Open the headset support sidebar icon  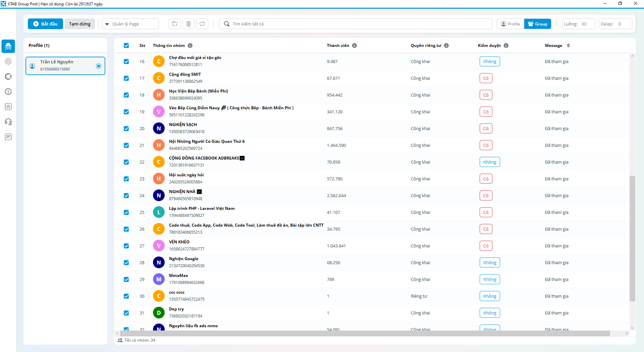8,122
